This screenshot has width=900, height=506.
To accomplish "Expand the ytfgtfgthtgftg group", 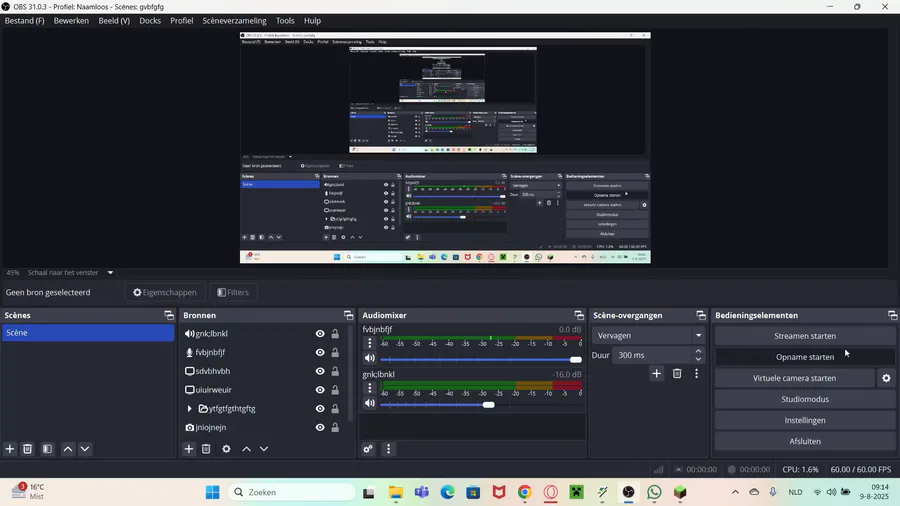I will coord(189,408).
